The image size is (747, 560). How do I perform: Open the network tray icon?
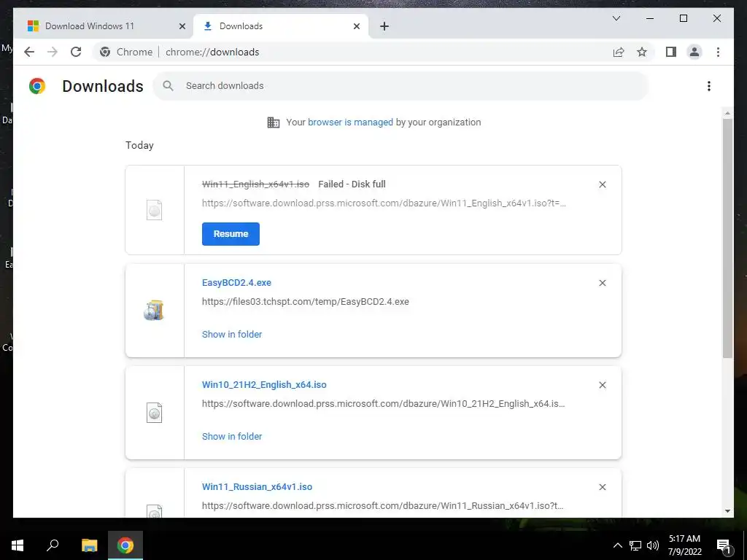(635, 545)
